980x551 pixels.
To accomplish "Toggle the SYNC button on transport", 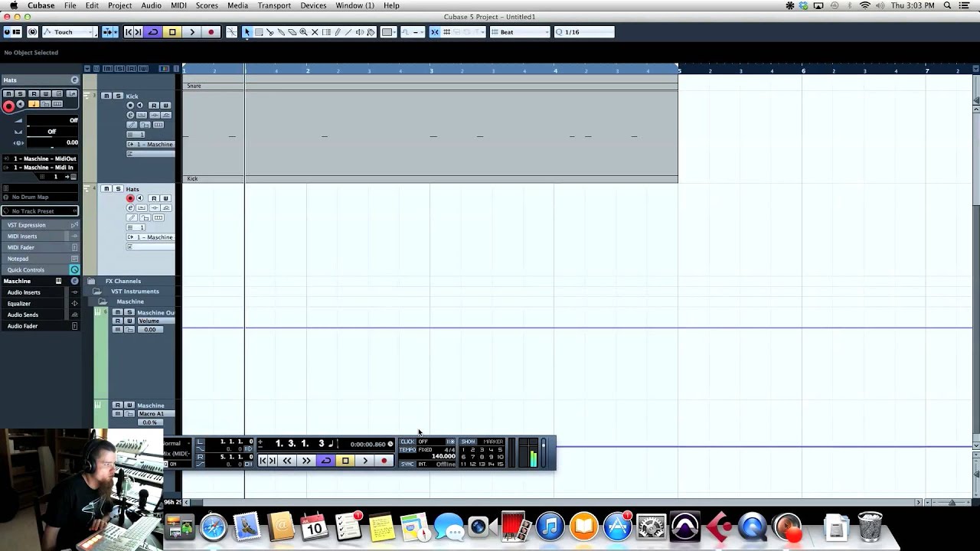I will [407, 464].
